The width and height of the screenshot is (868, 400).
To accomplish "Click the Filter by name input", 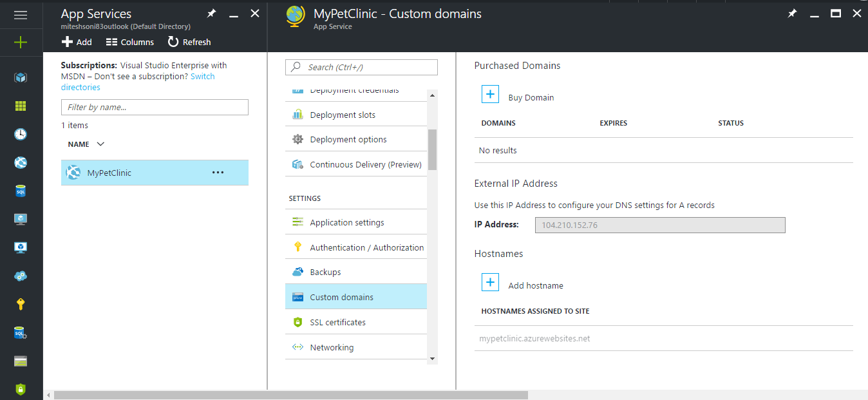I will (155, 108).
